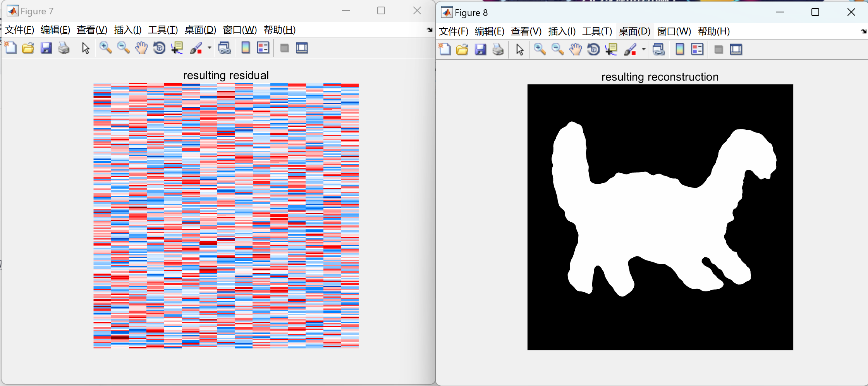Image resolution: width=868 pixels, height=386 pixels.
Task: Show Plot Tools and dock icon in Figure 7
Action: tap(302, 48)
